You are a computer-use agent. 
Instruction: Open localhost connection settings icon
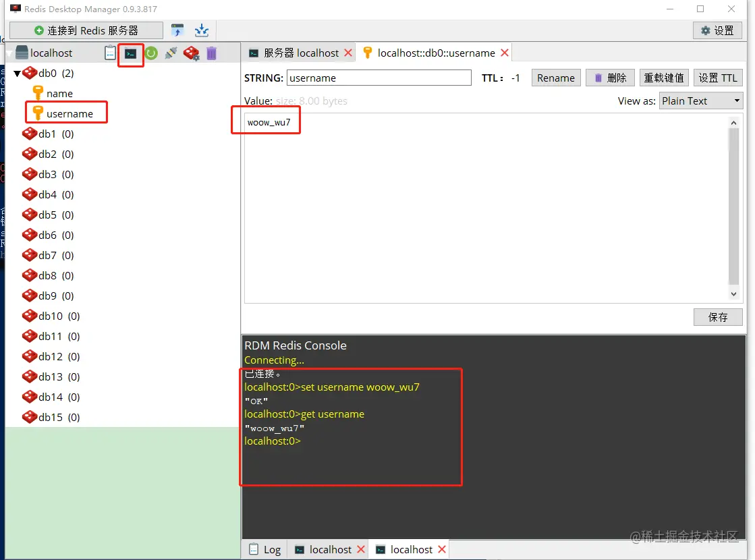click(191, 53)
